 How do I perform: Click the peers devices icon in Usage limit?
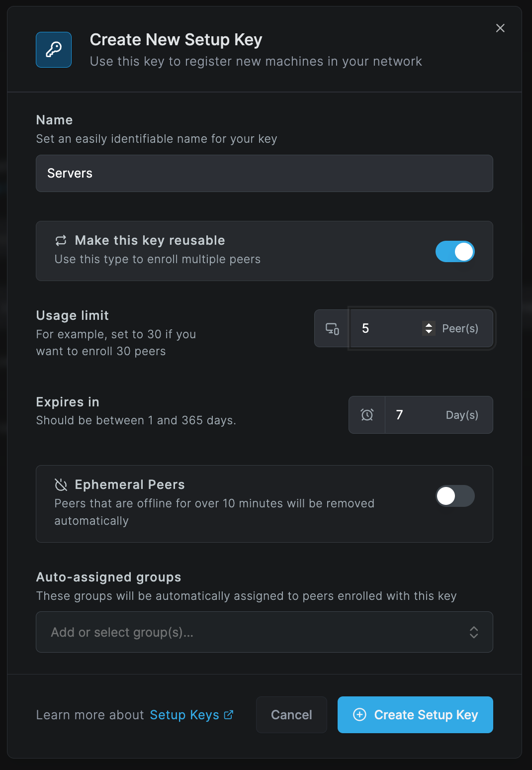click(x=332, y=328)
